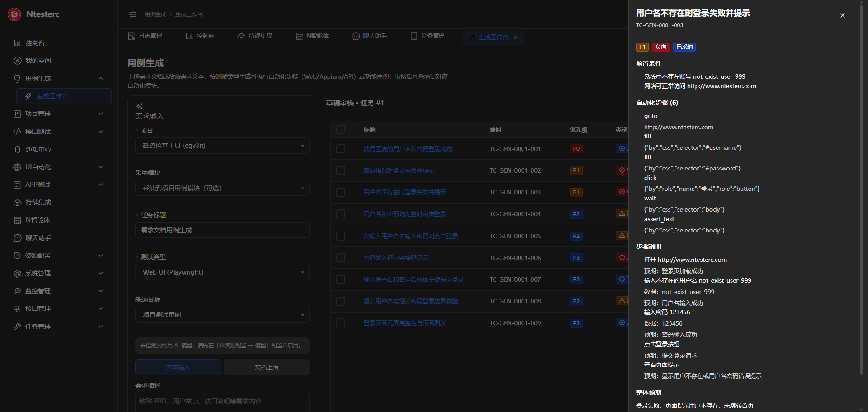Screen dimensions: 868x412
Task: Click the N智能体 sidebar icon
Action: (x=18, y=220)
